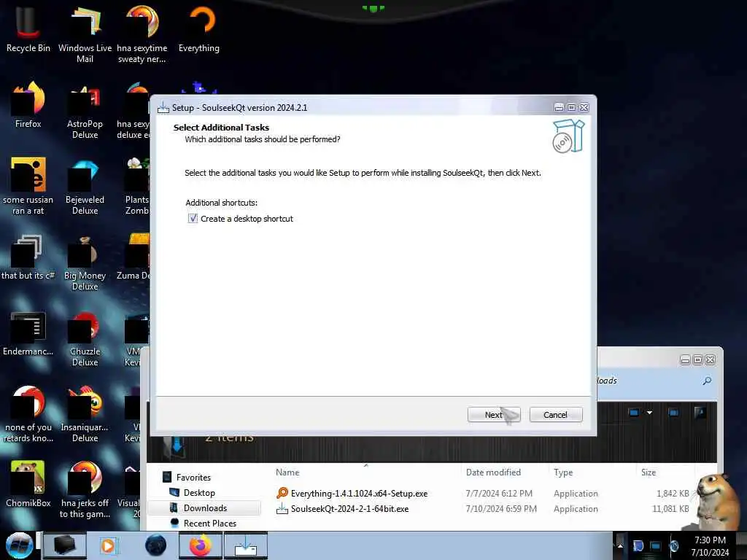Open the black box taskbar icon
This screenshot has height=560, width=747.
[x=65, y=545]
